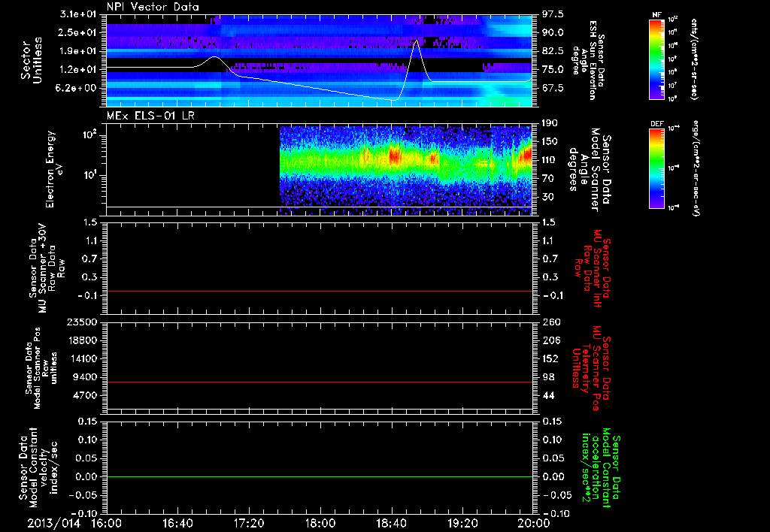Click the 260 telemetry position axis value

pos(551,322)
